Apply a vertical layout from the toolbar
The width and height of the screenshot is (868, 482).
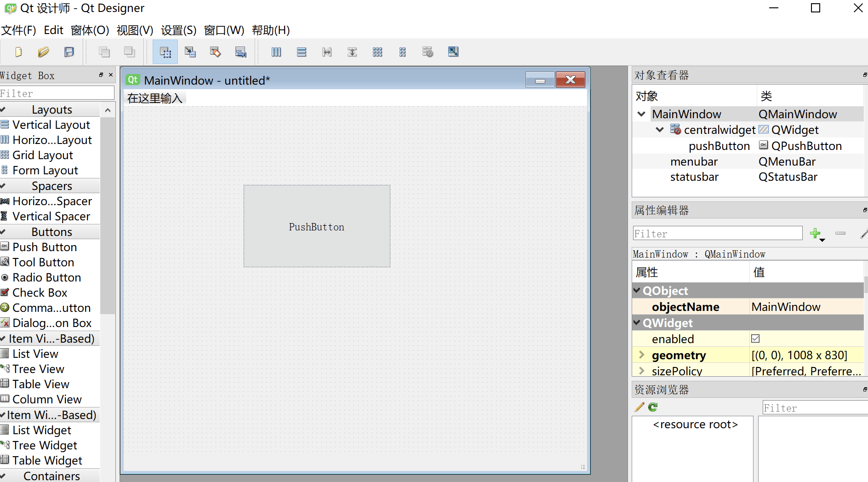302,52
